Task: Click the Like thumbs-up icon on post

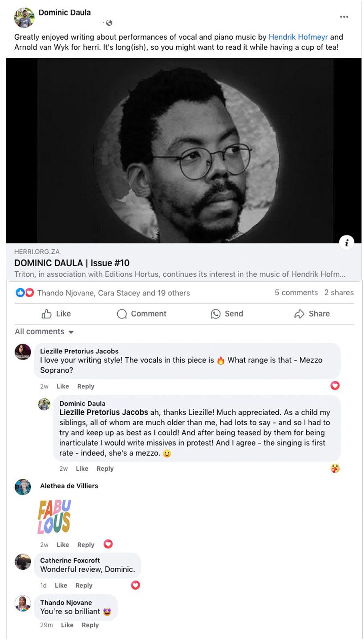Action: [x=47, y=314]
